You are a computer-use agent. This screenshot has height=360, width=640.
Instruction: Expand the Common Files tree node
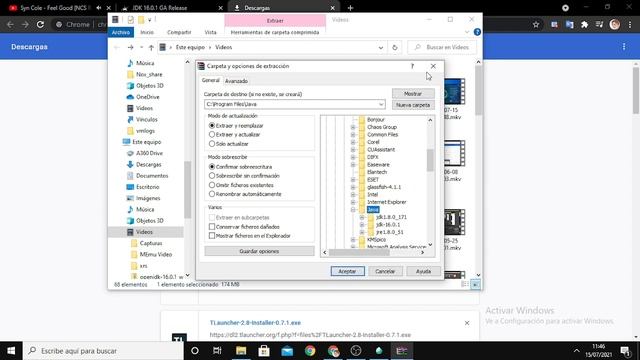pos(353,134)
